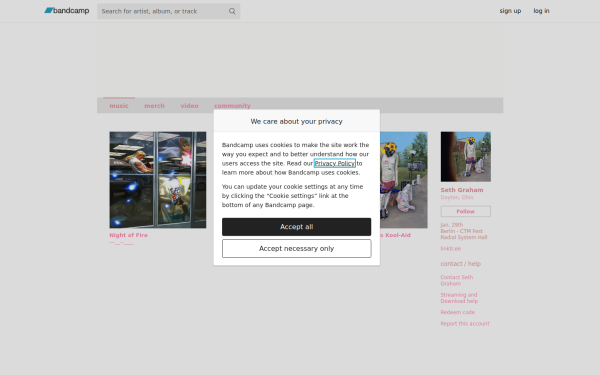Open the Privacy Policy link
This screenshot has width=600, height=375.
coord(335,163)
